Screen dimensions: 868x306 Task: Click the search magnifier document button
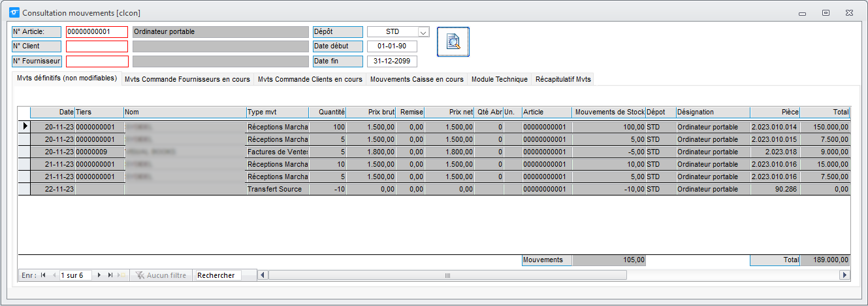pos(453,42)
